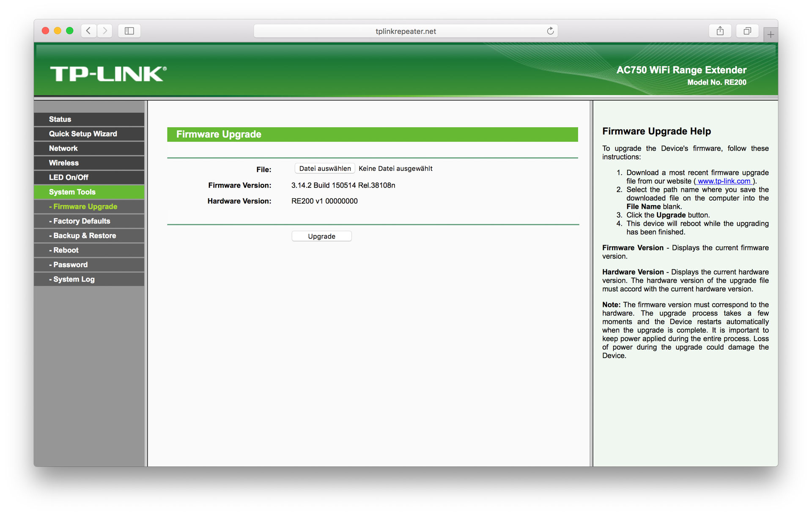Go forward with the Safari forward arrow
The width and height of the screenshot is (812, 515).
click(x=105, y=31)
